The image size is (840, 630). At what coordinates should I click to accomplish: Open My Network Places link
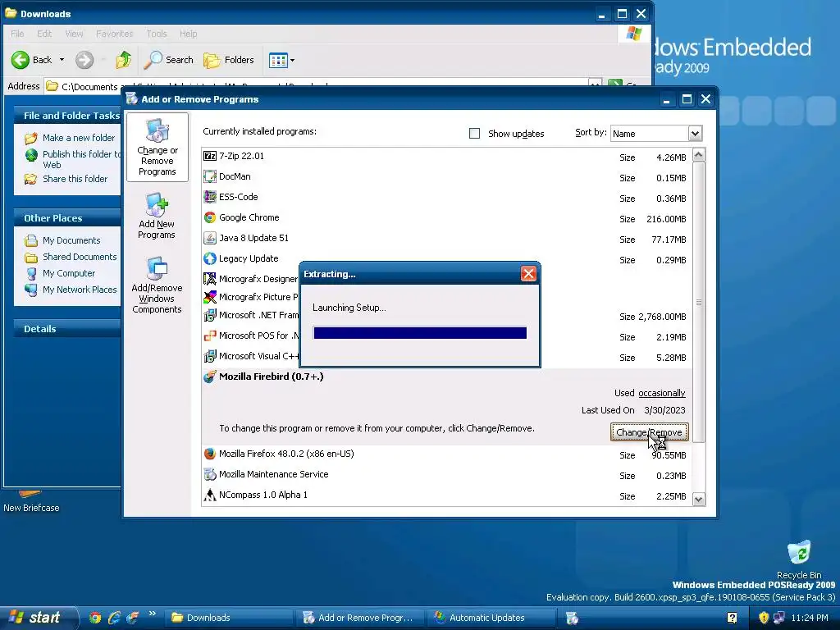(x=80, y=290)
